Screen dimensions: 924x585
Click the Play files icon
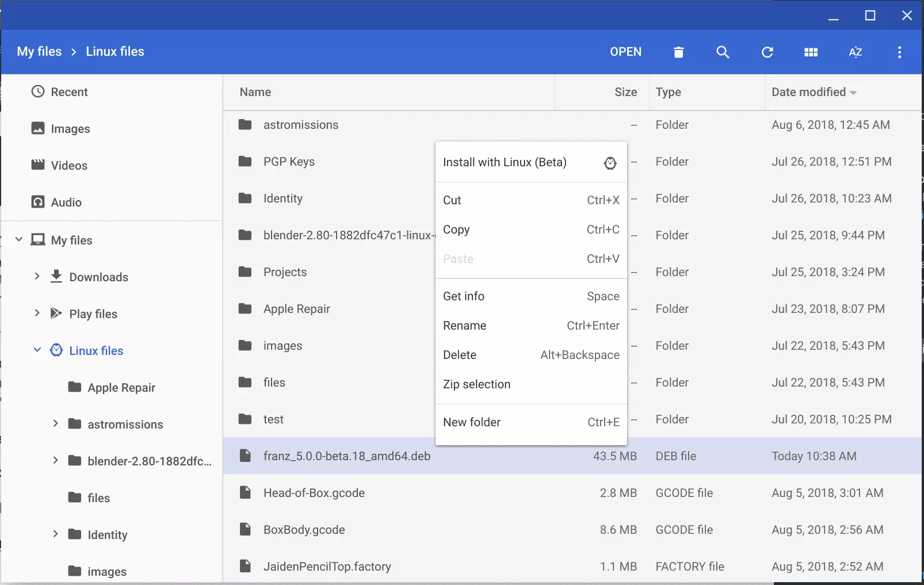56,313
